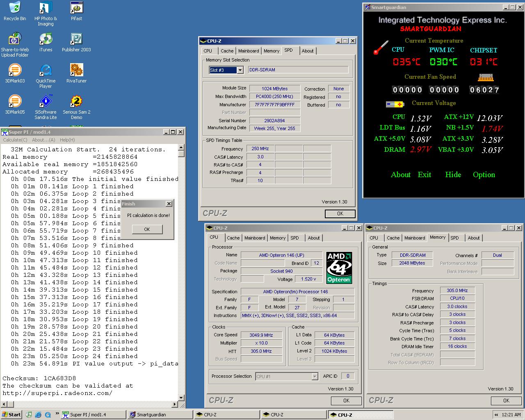Open 3DMark05 desktop shortcut

(15, 105)
